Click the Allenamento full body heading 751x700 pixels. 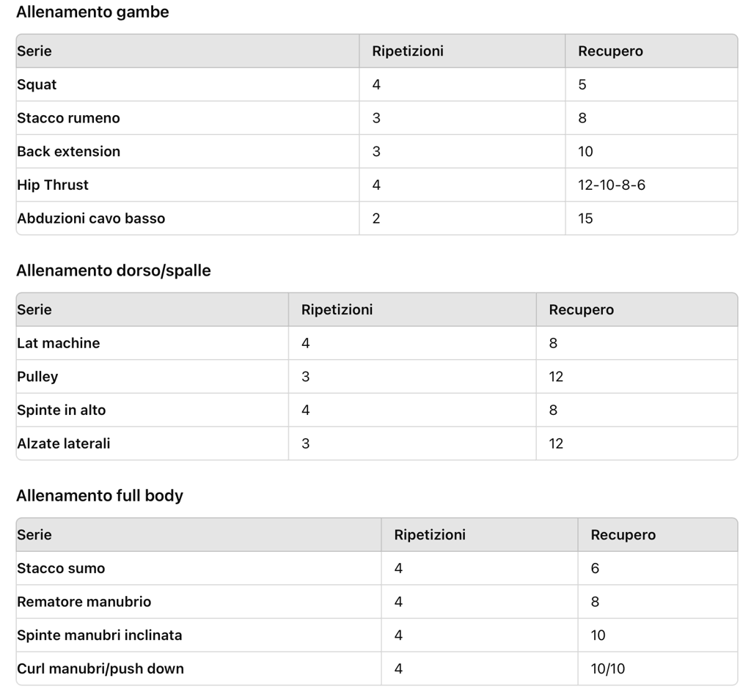tap(100, 495)
